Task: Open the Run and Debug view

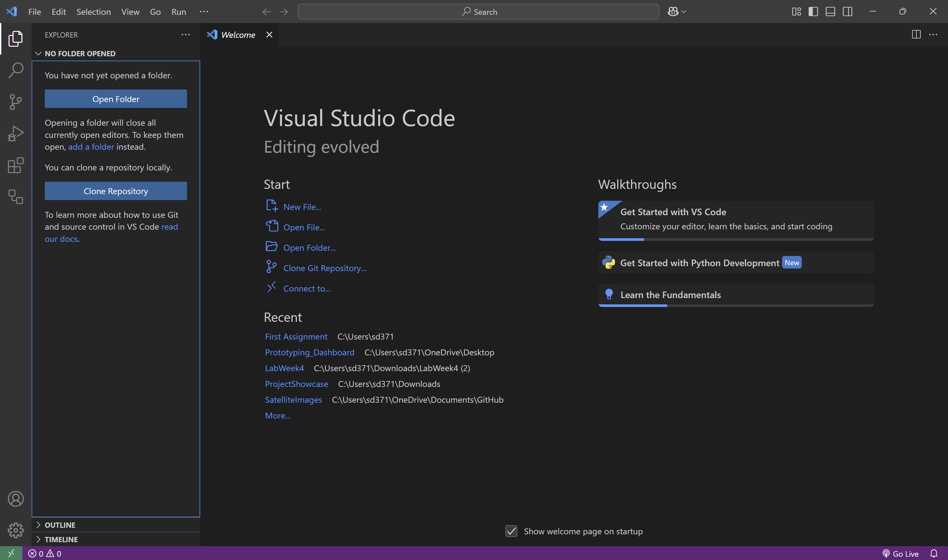Action: pos(16,134)
